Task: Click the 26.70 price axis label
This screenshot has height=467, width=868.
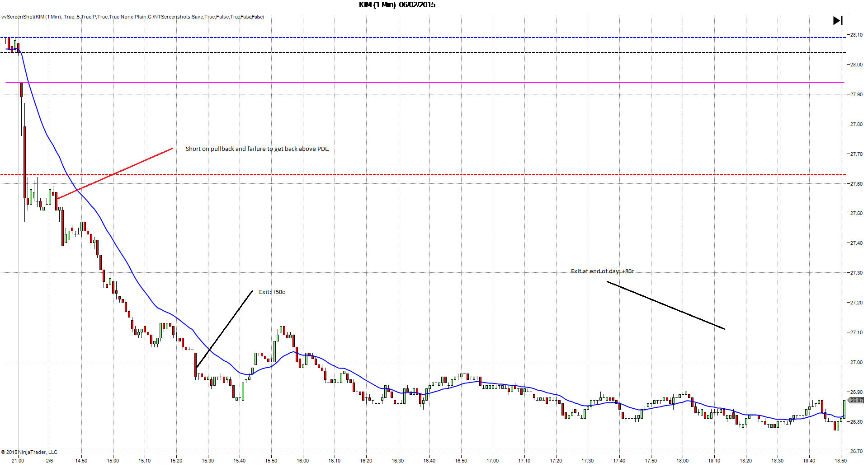Action: tap(856, 451)
